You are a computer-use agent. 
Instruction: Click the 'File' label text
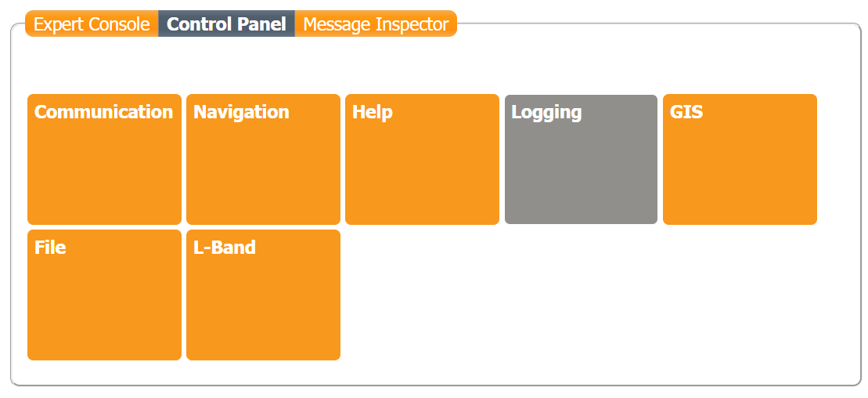pyautogui.click(x=50, y=248)
